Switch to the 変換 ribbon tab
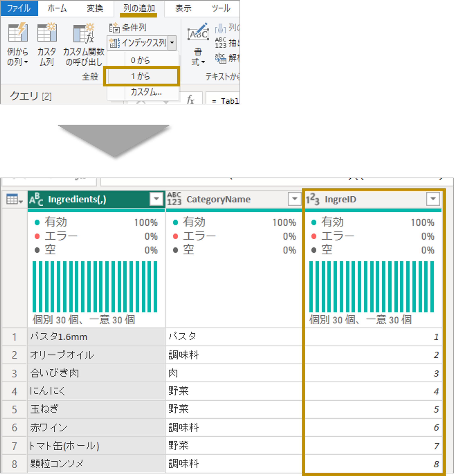 [x=95, y=8]
